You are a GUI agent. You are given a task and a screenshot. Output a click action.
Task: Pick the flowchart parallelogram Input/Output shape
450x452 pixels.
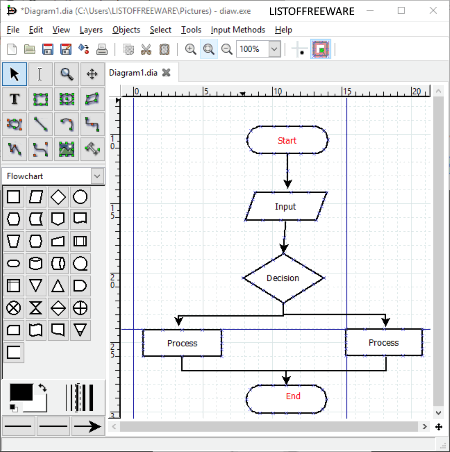pos(36,197)
